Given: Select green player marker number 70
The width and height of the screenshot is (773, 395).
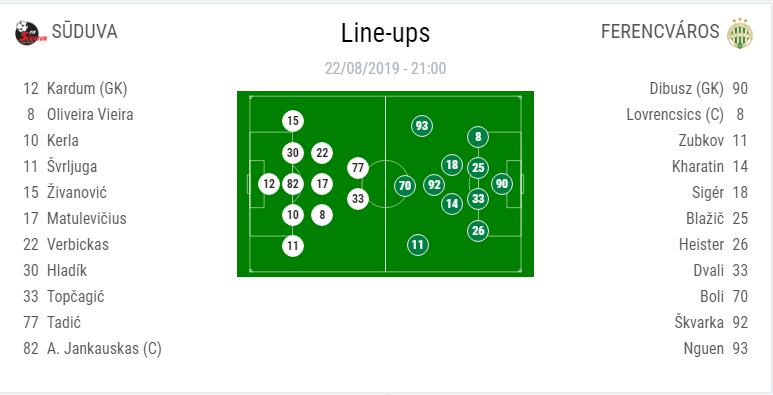Looking at the screenshot, I should [x=405, y=186].
